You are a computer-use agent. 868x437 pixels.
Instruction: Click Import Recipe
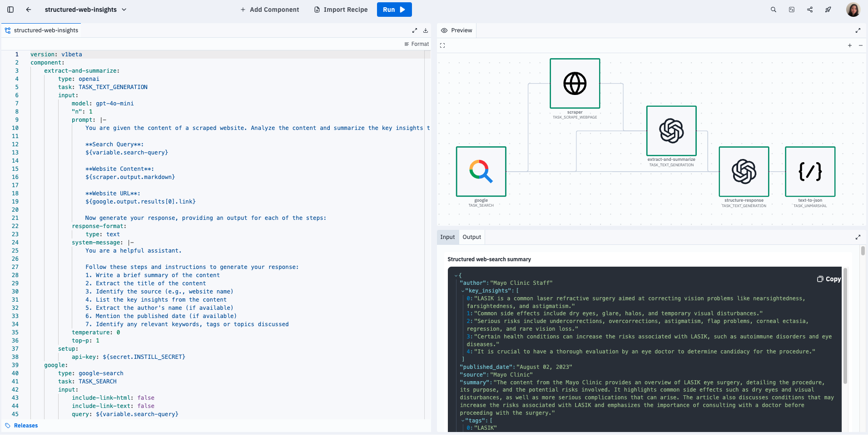[341, 10]
